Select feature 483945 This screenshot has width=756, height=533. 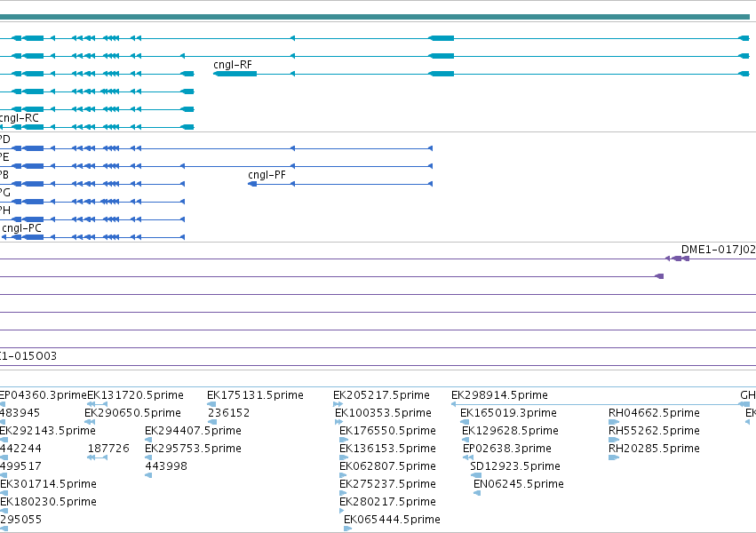point(20,413)
